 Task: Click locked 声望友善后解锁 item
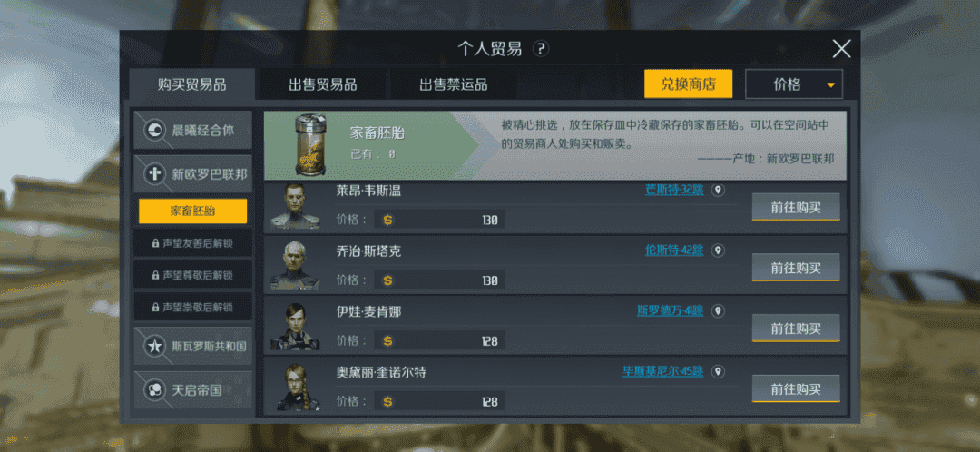click(x=192, y=243)
